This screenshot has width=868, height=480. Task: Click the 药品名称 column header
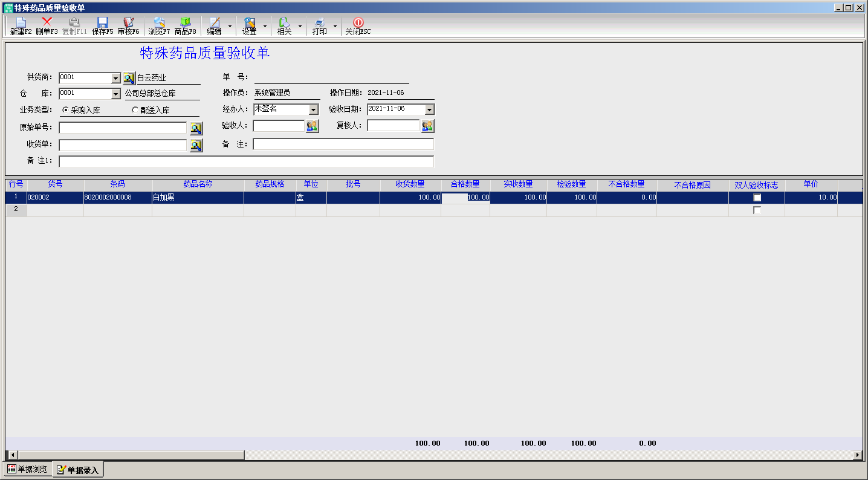point(198,184)
